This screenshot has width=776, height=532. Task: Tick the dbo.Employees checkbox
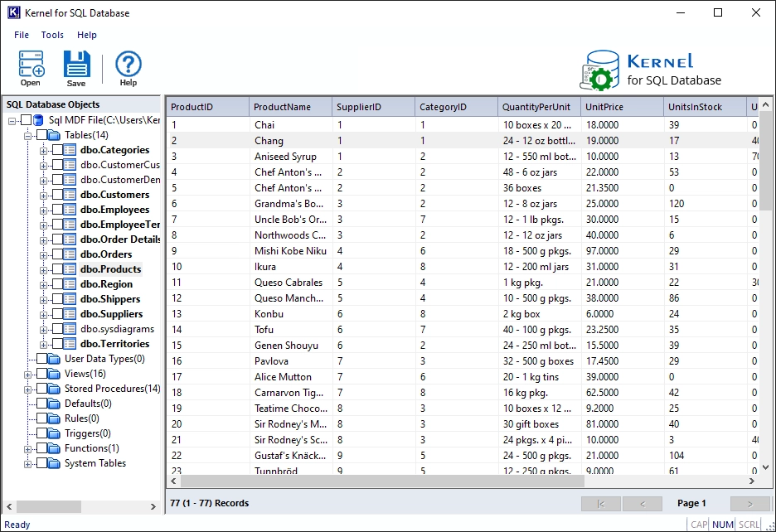click(58, 210)
